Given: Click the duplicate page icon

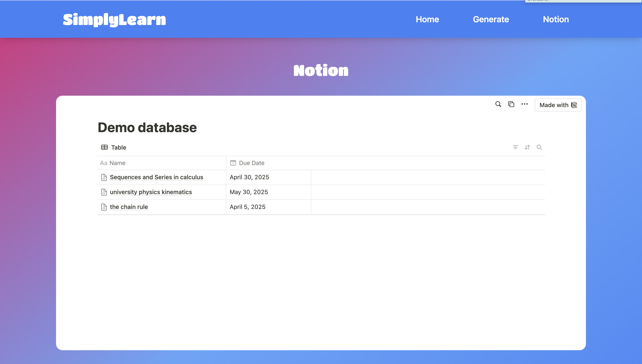Looking at the screenshot, I should coord(511,104).
